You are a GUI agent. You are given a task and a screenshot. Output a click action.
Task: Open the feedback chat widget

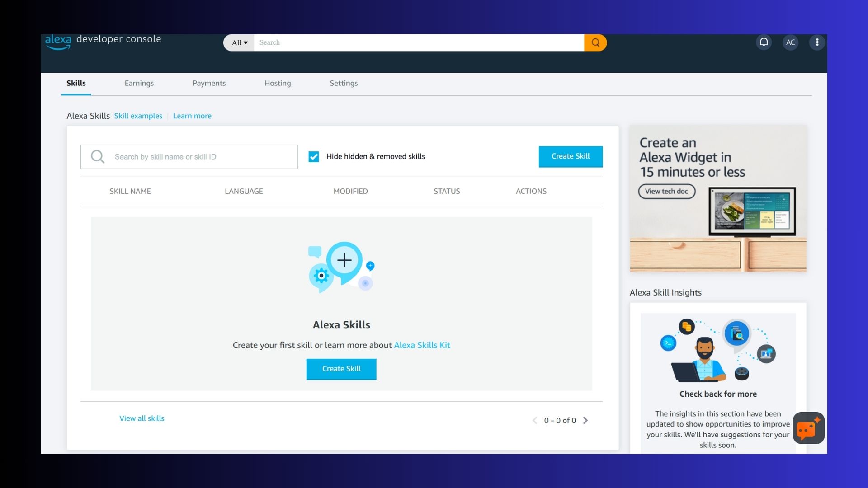(808, 428)
